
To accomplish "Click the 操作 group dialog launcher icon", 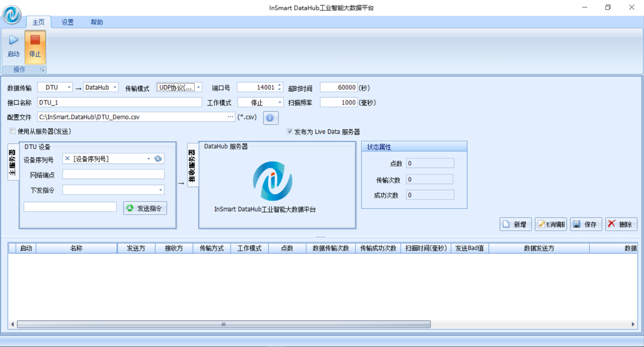I will click(x=43, y=70).
